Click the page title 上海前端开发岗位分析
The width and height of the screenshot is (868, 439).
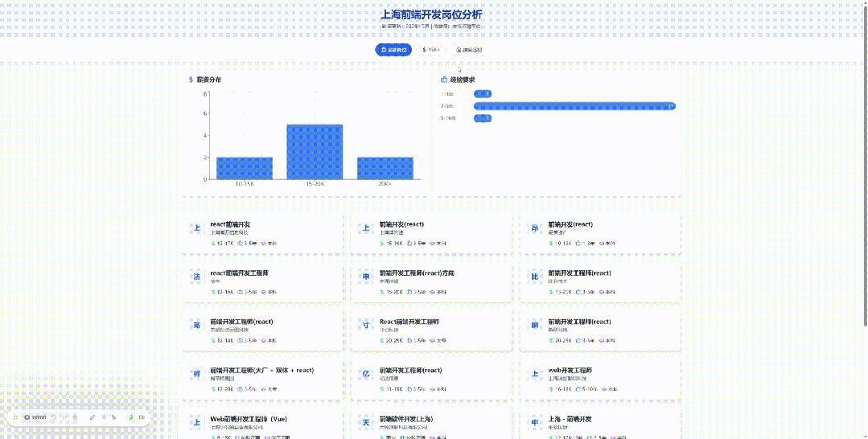click(431, 14)
